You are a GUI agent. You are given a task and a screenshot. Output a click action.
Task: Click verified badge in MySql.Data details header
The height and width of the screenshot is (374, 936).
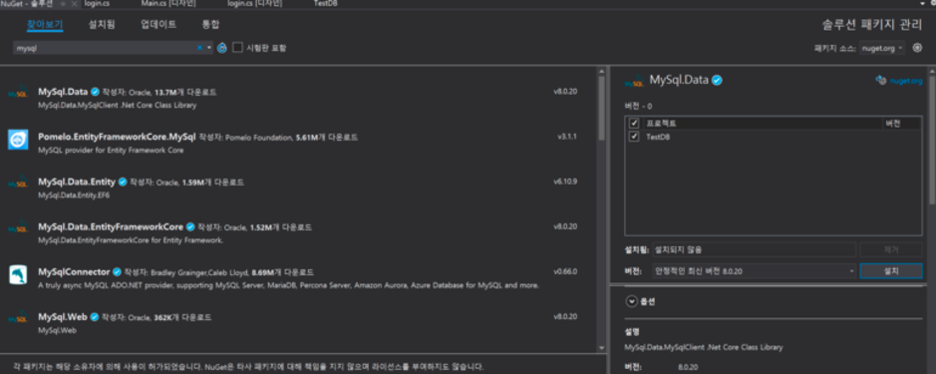point(717,80)
